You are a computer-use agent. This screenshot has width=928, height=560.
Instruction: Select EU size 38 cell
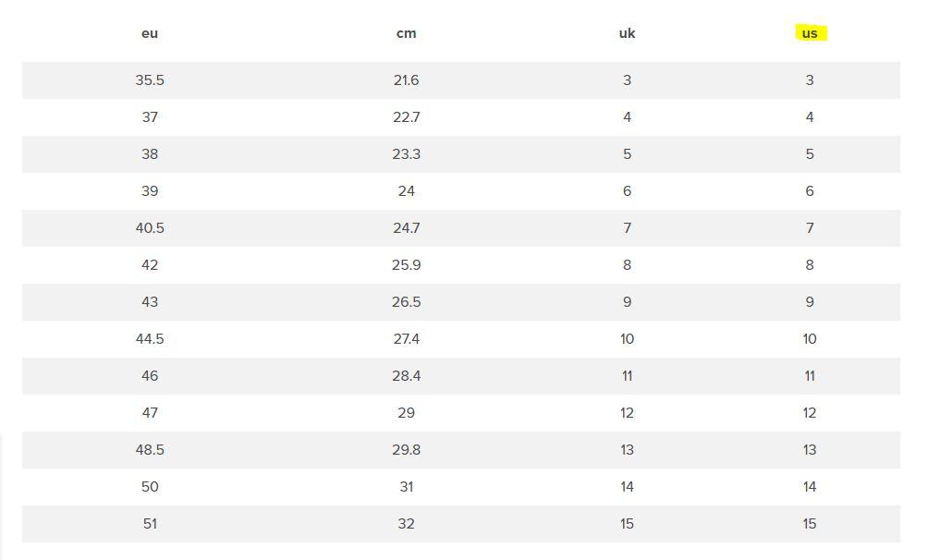(x=150, y=154)
